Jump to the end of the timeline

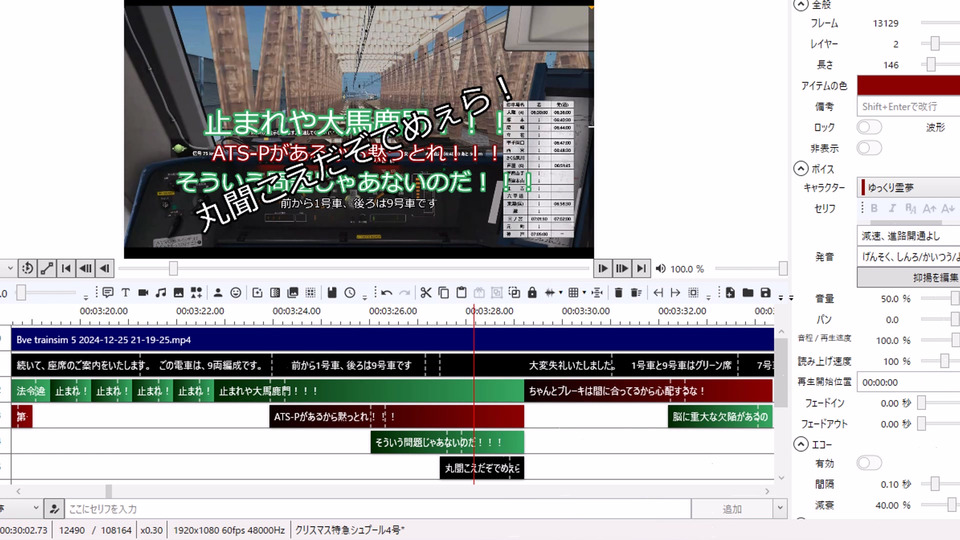[x=640, y=268]
